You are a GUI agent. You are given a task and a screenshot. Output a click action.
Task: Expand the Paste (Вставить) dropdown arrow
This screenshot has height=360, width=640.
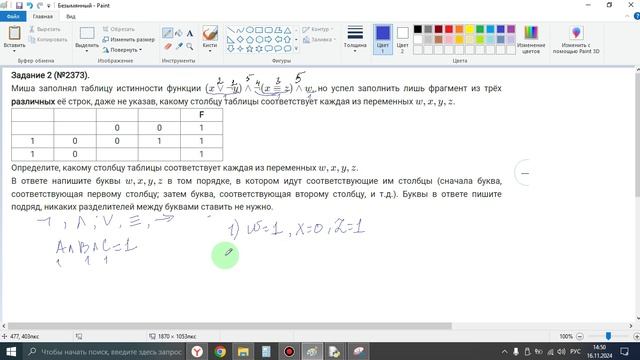click(14, 51)
